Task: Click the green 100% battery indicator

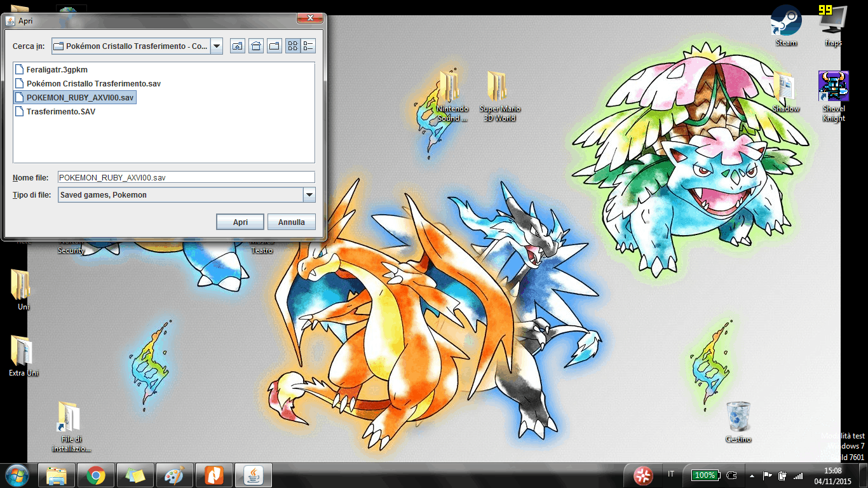Action: [x=705, y=475]
